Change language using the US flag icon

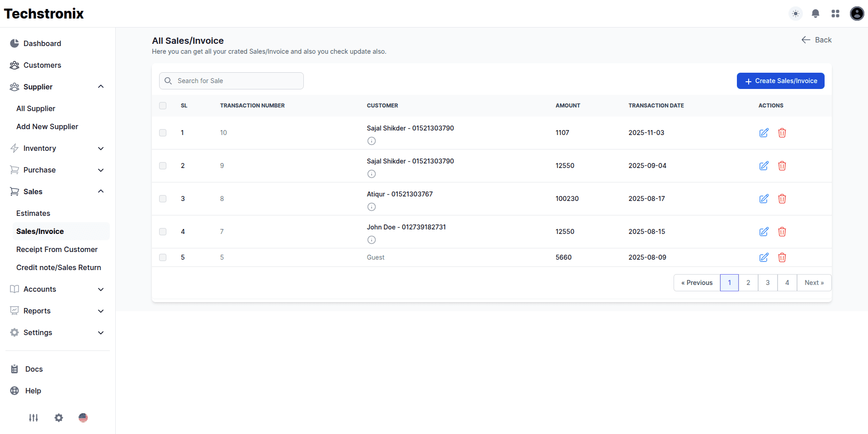tap(83, 418)
